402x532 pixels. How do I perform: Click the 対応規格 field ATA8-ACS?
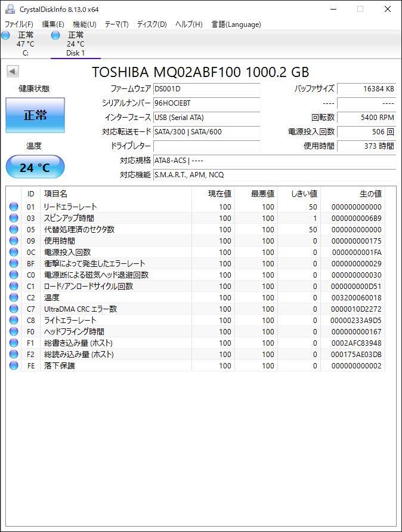tap(274, 161)
